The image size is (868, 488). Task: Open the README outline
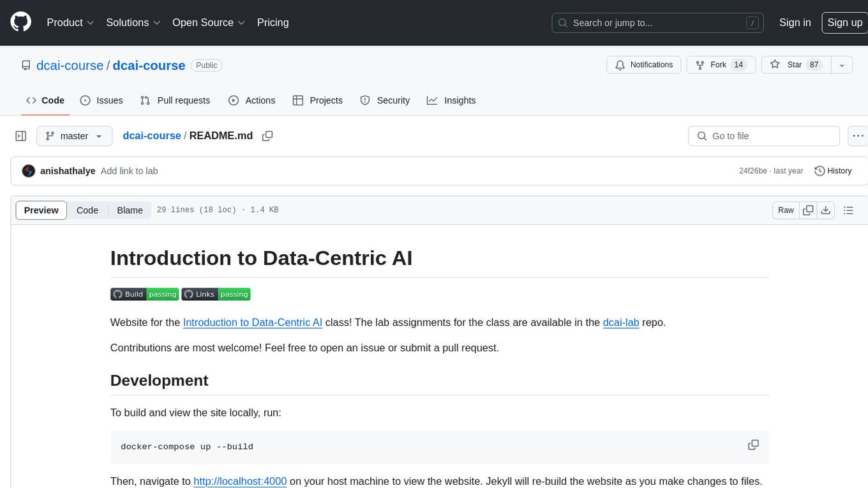(x=848, y=210)
